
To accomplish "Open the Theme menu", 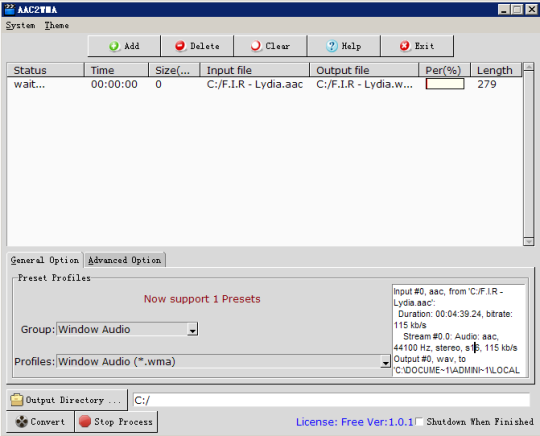I will coord(57,25).
